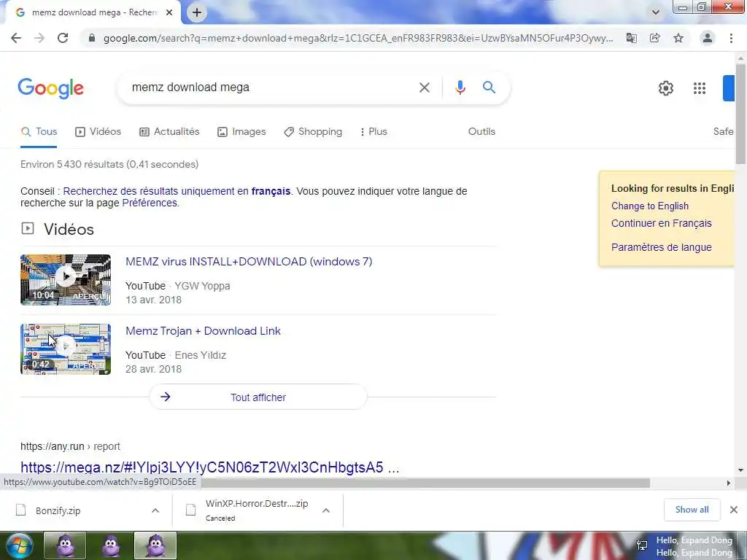Bookmark this page with the star icon
Screen dimensions: 747x560
click(x=678, y=38)
